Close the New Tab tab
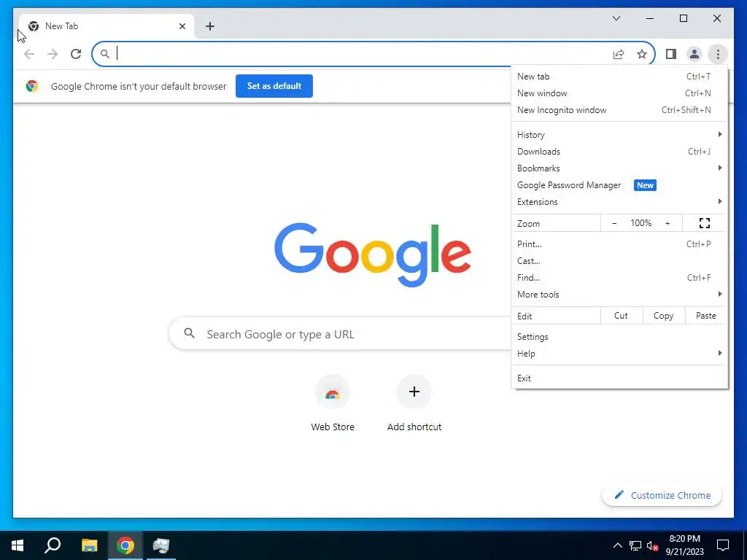Viewport: 747px width, 560px height. 182,26
